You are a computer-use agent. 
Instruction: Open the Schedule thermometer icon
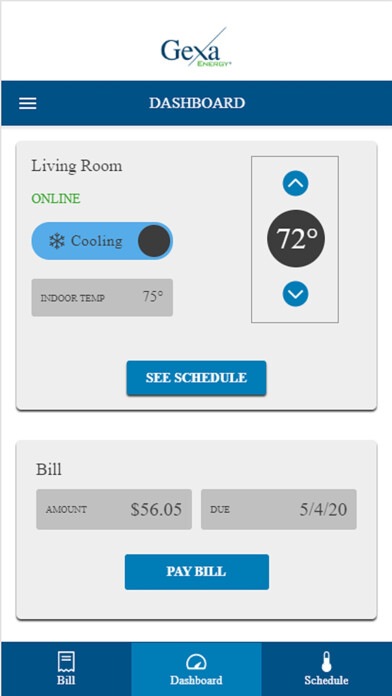tap(326, 662)
